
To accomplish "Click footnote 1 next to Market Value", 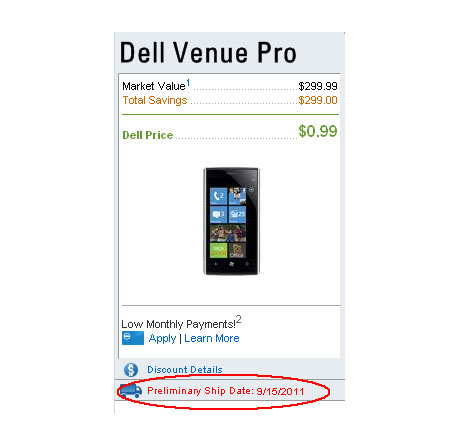I will [188, 82].
